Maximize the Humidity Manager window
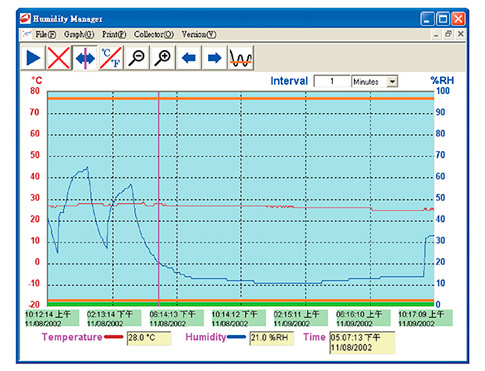Screen dimensions: 485x371 pos(443,19)
